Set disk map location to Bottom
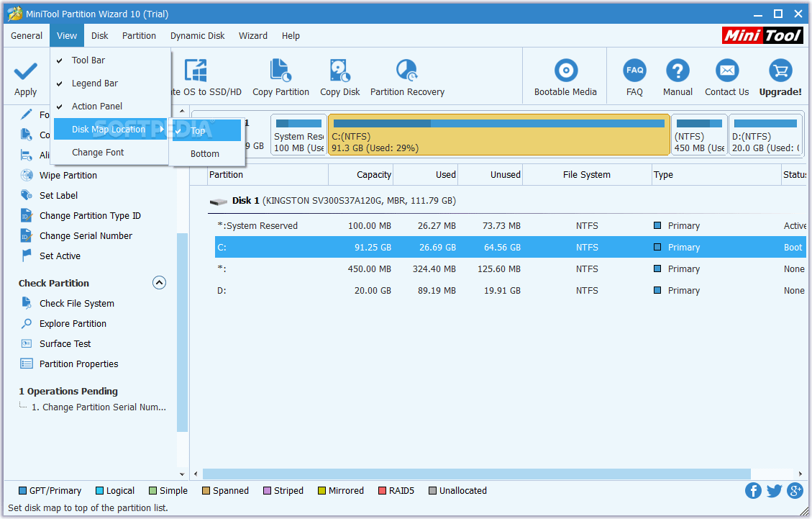 coord(206,153)
